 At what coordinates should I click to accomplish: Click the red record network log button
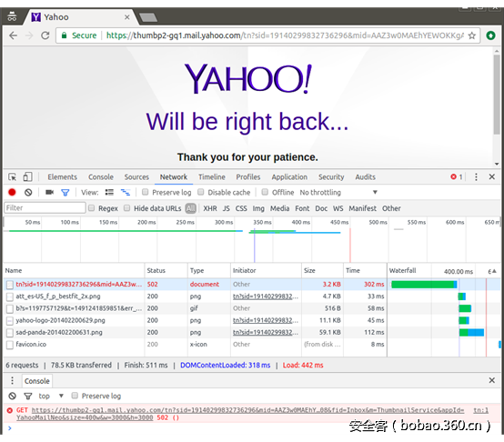(12, 193)
